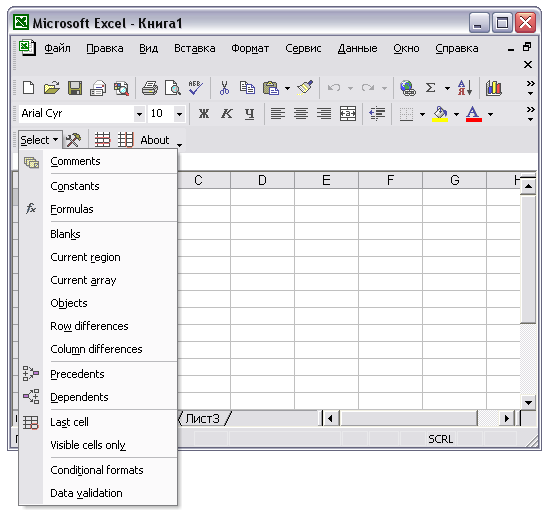This screenshot has width=546, height=512.
Task: Expand the Borders dropdown arrow
Action: [x=422, y=114]
